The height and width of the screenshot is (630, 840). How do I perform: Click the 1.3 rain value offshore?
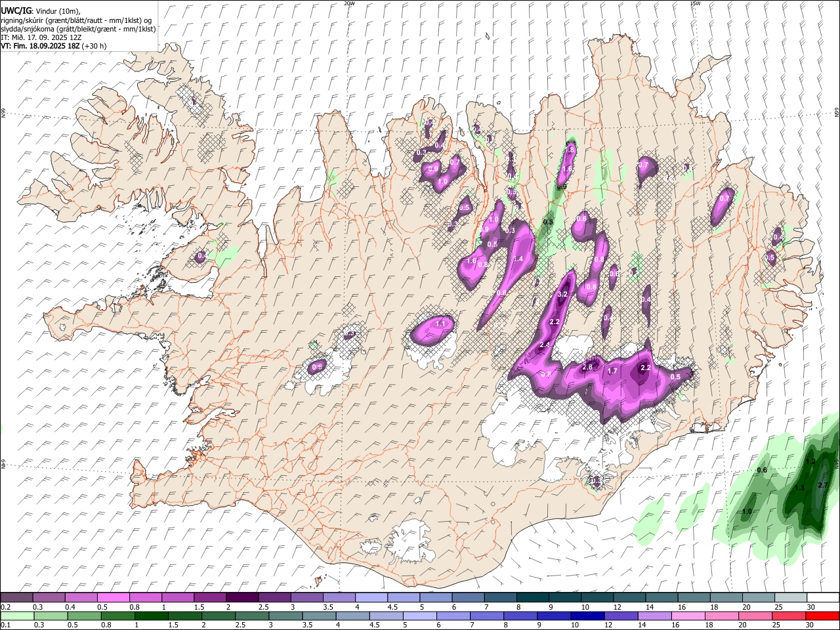799,488
